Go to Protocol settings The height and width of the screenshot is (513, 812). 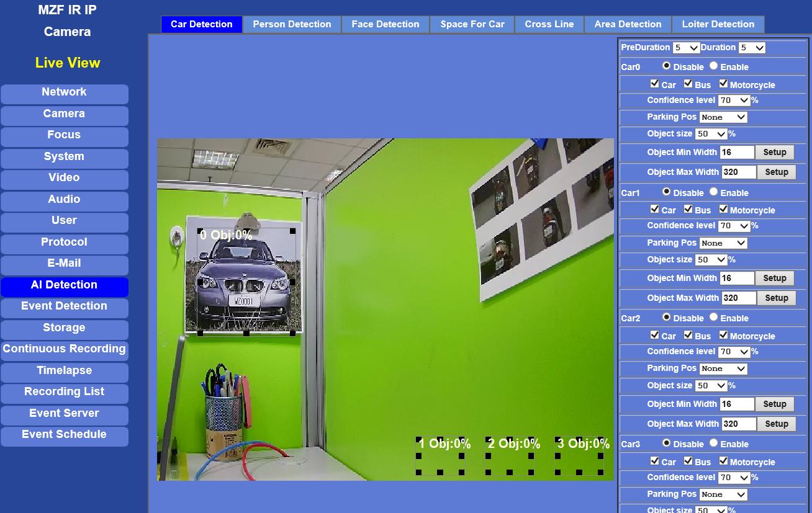click(x=65, y=244)
